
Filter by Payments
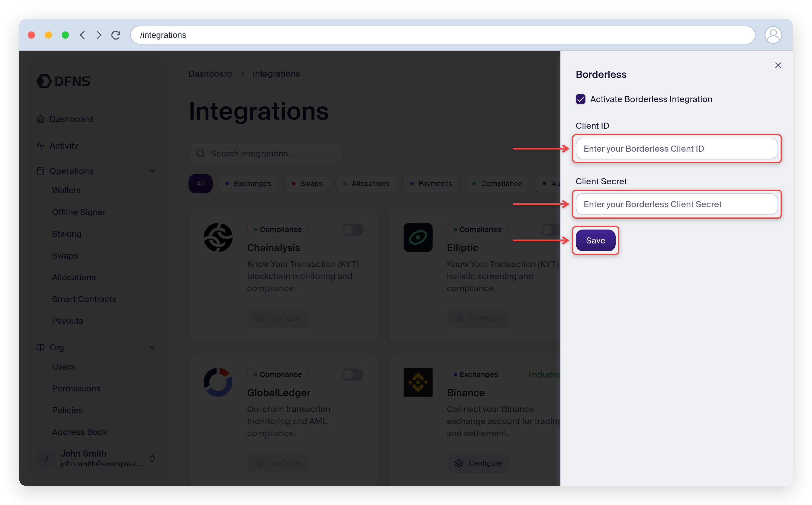[x=431, y=183]
